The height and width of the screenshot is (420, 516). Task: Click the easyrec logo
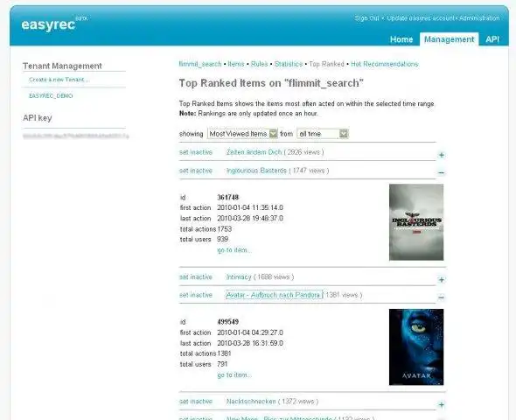(48, 24)
